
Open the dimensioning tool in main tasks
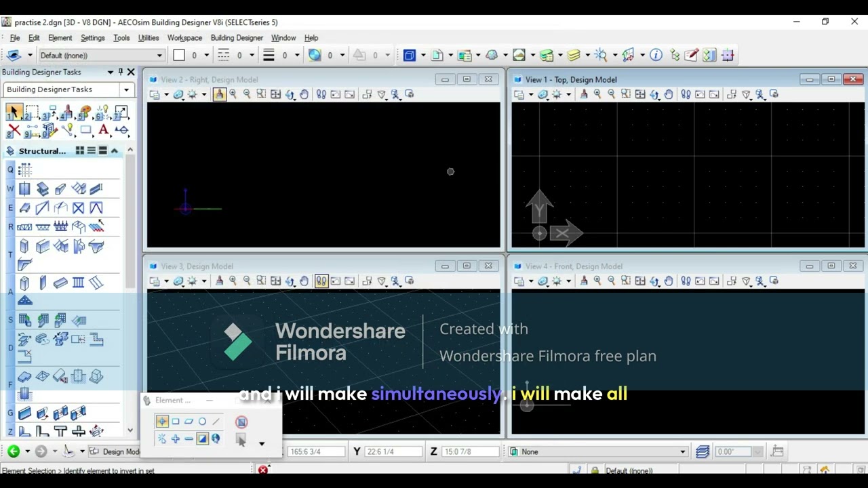coord(121,130)
